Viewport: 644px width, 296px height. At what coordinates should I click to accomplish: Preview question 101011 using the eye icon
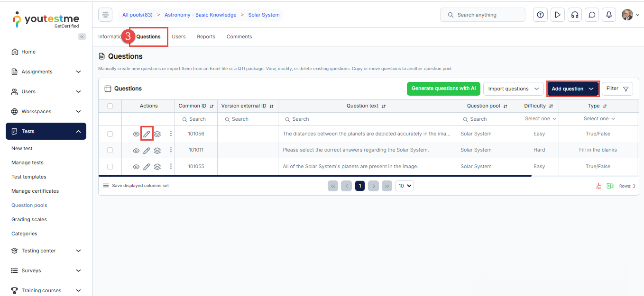[x=136, y=151]
